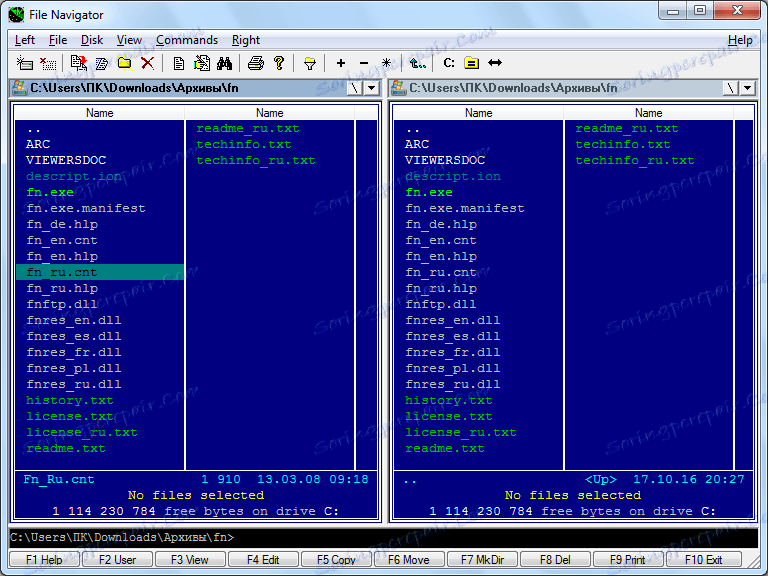Open left panel path dropdown arrow
The width and height of the screenshot is (768, 576).
[372, 88]
